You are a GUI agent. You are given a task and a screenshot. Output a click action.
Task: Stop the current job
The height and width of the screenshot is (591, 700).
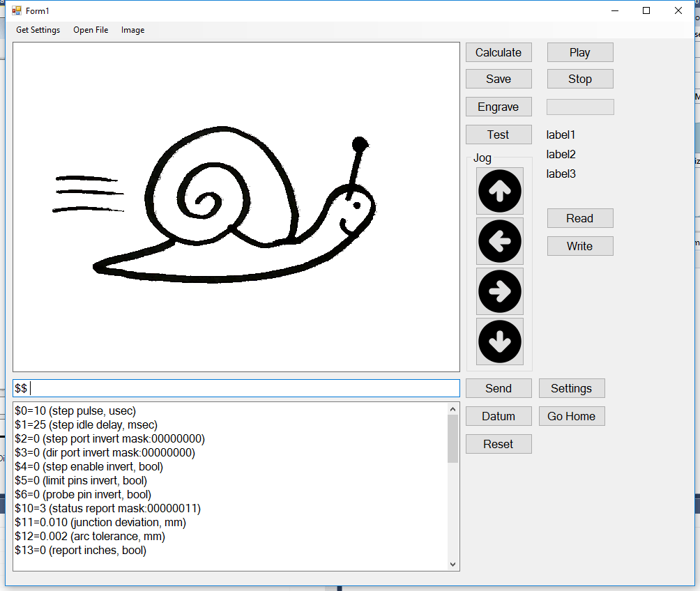pyautogui.click(x=579, y=78)
